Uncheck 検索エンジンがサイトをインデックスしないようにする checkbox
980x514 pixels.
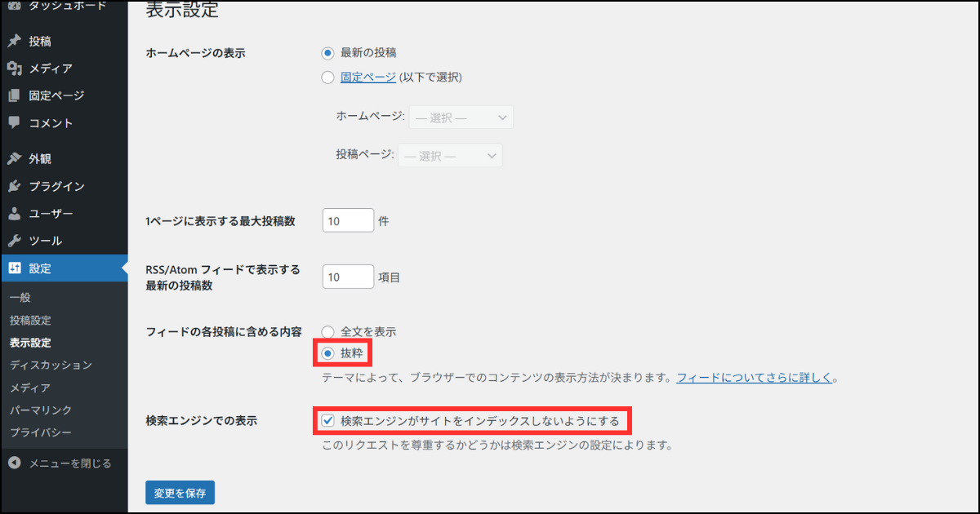(328, 421)
